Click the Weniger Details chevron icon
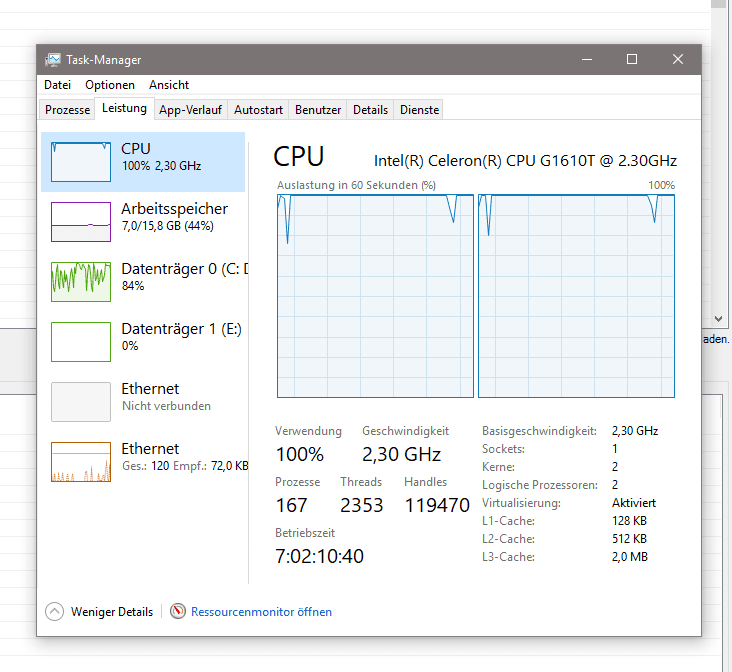 click(x=55, y=612)
